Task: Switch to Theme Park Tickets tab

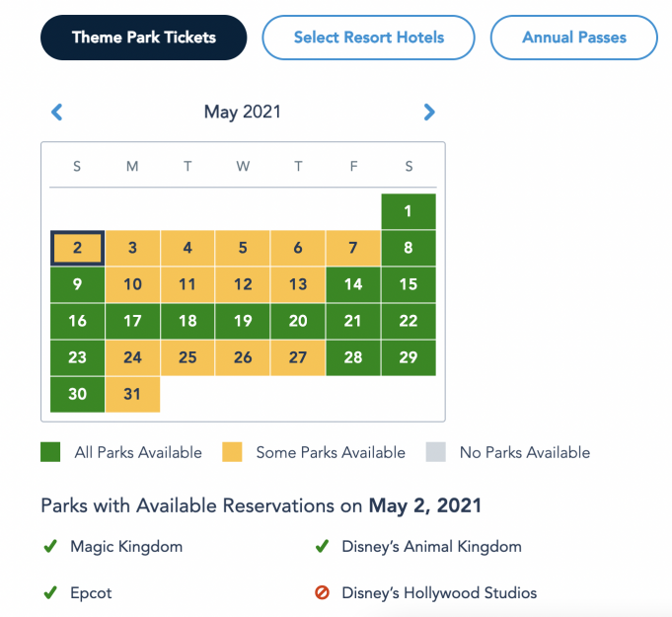Action: (x=143, y=38)
